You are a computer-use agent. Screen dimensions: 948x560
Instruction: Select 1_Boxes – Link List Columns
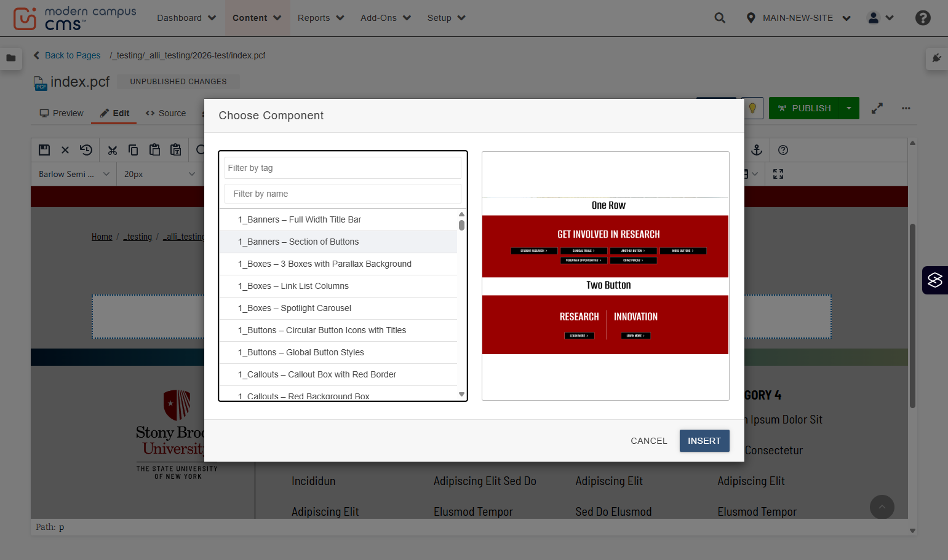click(338, 286)
